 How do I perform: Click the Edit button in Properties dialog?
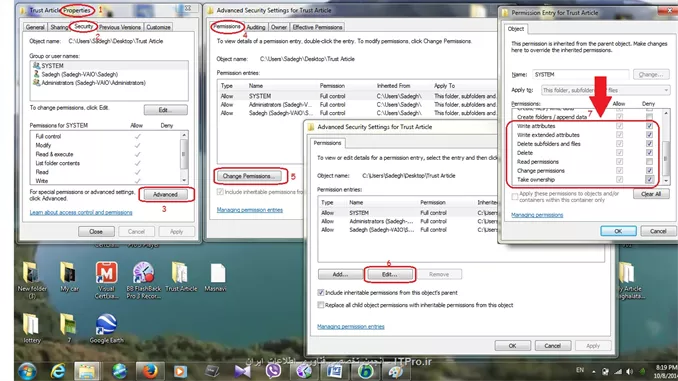click(166, 110)
